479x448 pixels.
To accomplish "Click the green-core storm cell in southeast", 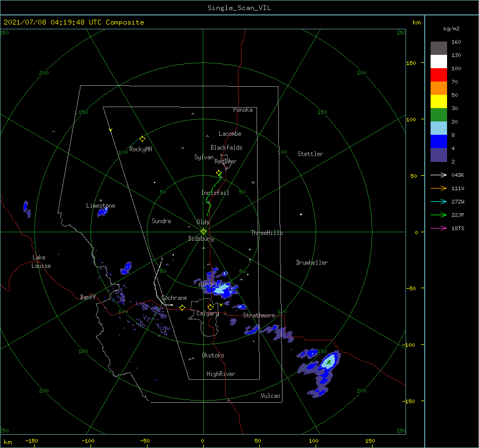I will click(329, 362).
